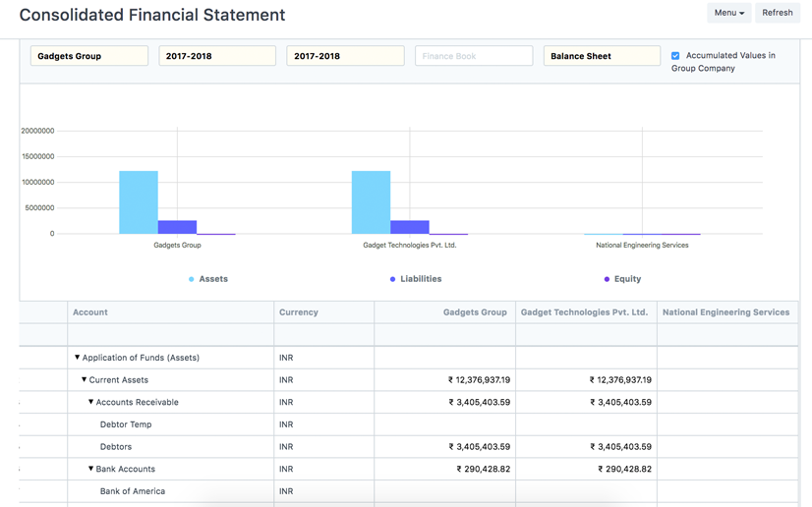The image size is (812, 507).
Task: Toggle Assets legend dot in chart
Action: coord(192,279)
